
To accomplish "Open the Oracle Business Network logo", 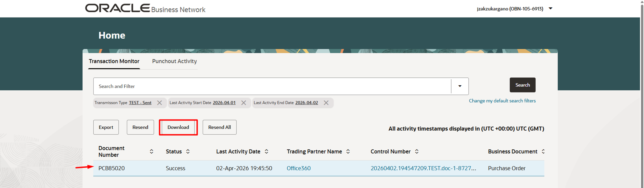I will coord(145,8).
